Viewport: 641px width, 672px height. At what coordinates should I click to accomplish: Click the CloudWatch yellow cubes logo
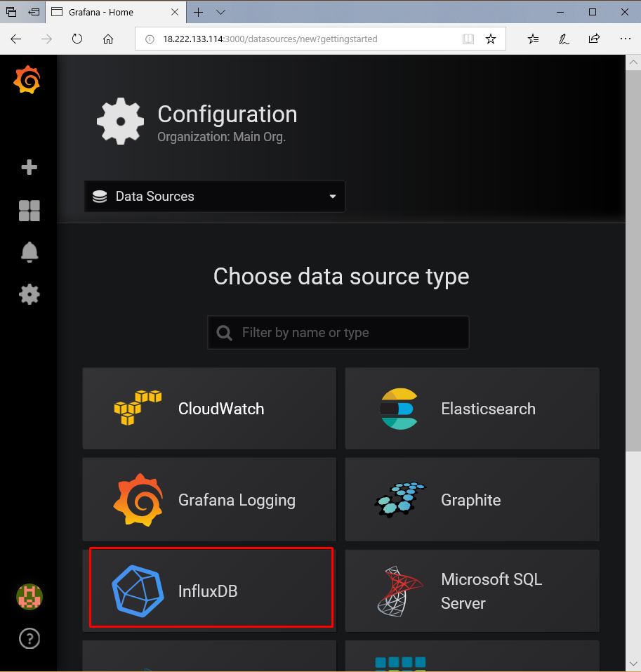138,407
